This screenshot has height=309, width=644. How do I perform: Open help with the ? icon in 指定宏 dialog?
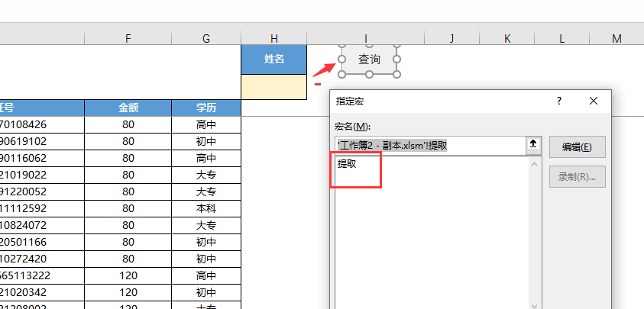(559, 101)
